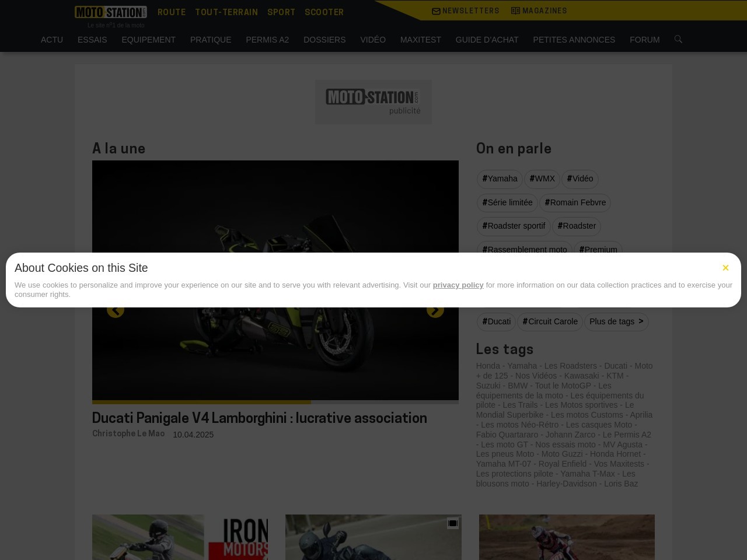This screenshot has height=560, width=747.
Task: Open the Les Roadsters tag link
Action: point(571,366)
